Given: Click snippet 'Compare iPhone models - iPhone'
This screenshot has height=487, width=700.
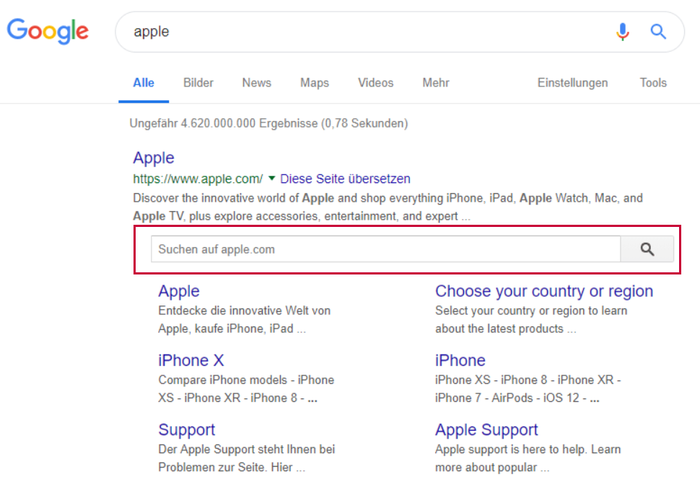Looking at the screenshot, I should pyautogui.click(x=246, y=379).
